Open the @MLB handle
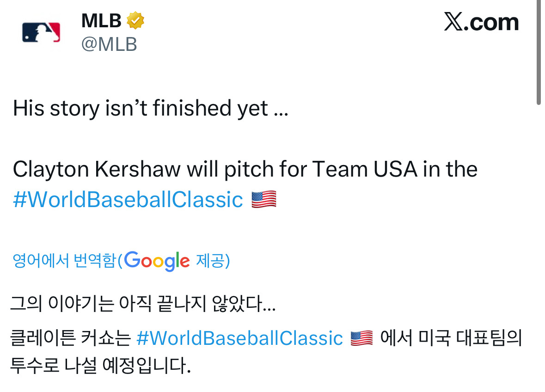Screen dimensions: 545x392 click(109, 45)
